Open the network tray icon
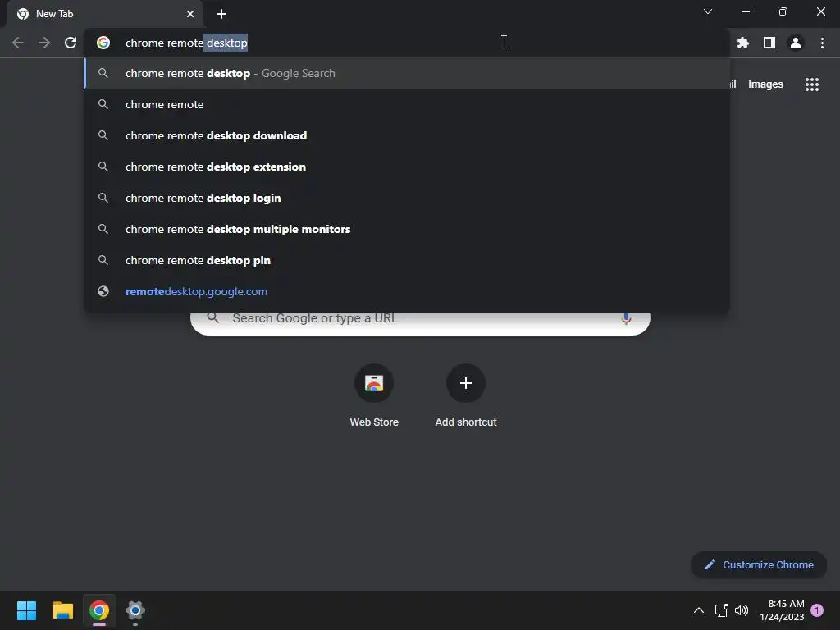 721,610
